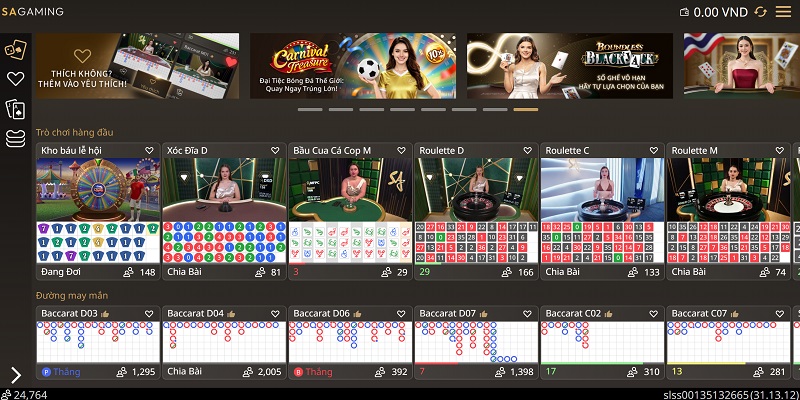Open the Roulette M live thumbnail
Image resolution: width=800 pixels, height=400 pixels.
[729, 189]
